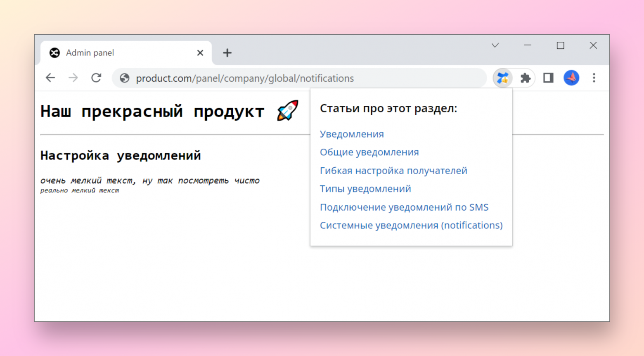
Task: Open the profile avatar menu
Action: tap(571, 78)
